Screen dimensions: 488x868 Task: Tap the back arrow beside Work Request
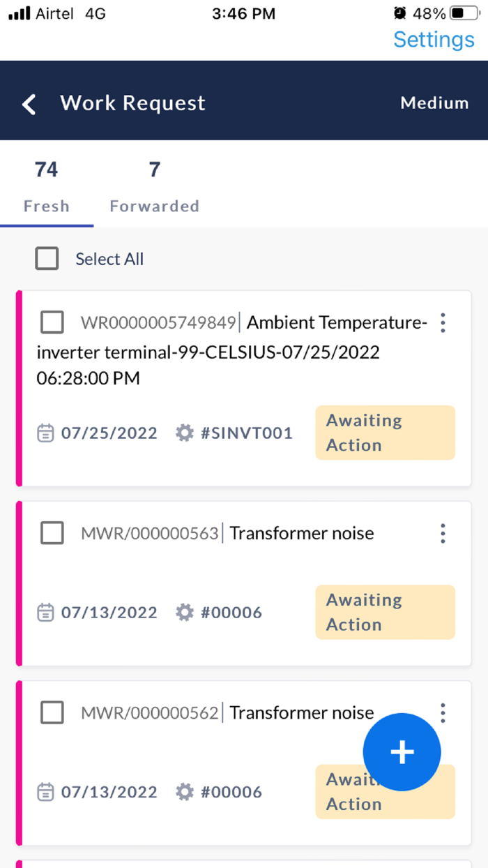pyautogui.click(x=29, y=104)
